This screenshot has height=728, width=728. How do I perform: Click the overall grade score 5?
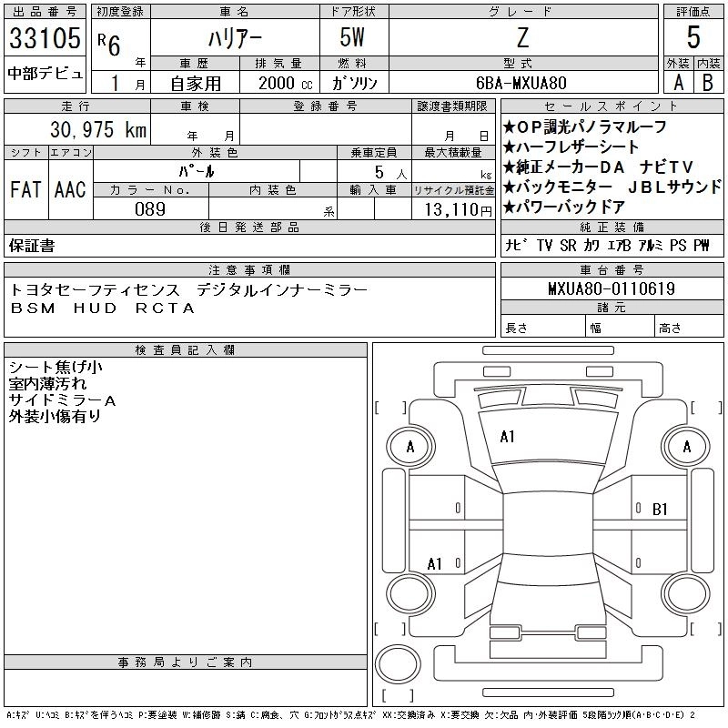click(693, 37)
